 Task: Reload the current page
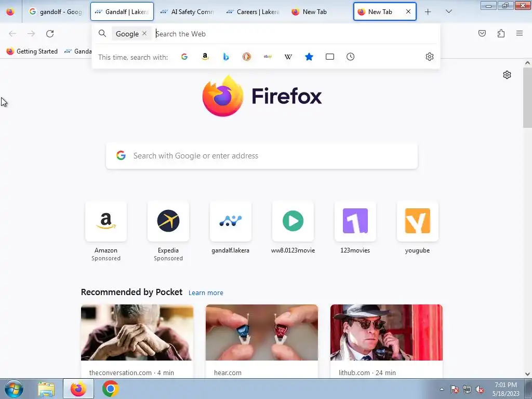coord(50,34)
